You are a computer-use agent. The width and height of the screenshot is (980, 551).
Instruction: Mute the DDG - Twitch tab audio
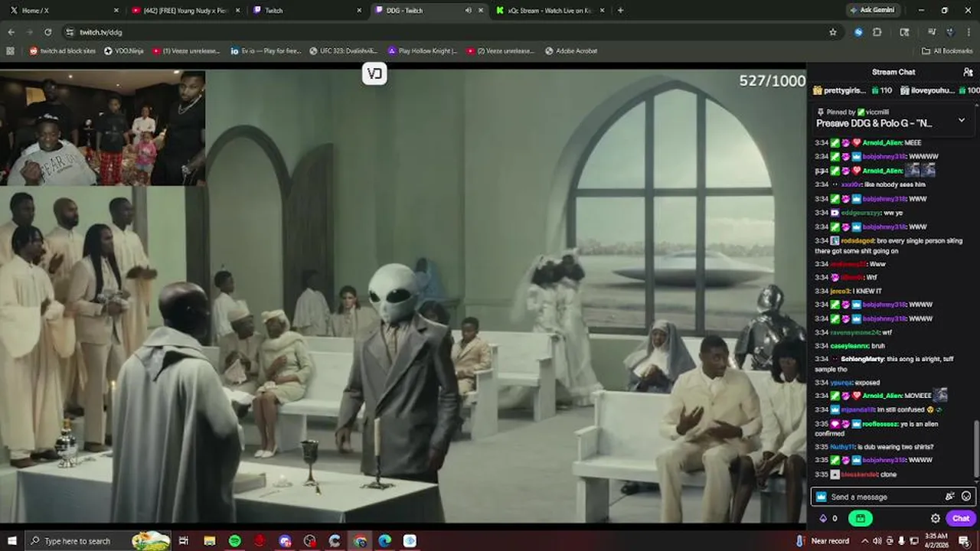468,10
